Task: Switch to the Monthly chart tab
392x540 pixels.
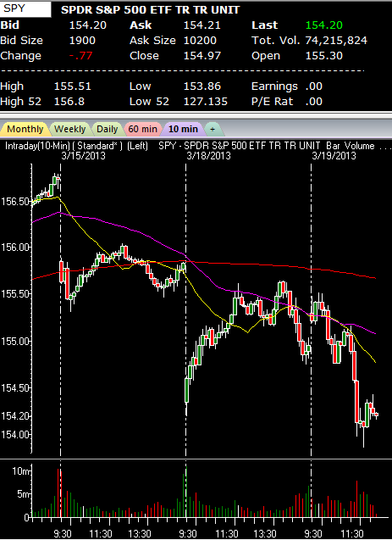Action: (25, 129)
